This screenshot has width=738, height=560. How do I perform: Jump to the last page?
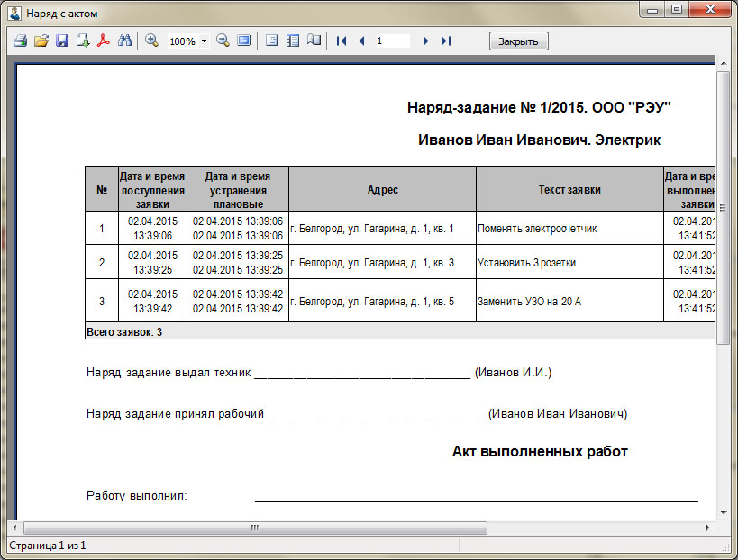(x=445, y=41)
